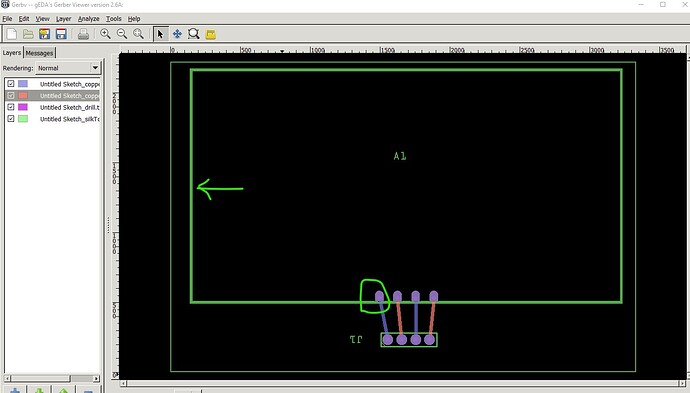
Task: Select the Zoom area tool
Action: click(194, 34)
